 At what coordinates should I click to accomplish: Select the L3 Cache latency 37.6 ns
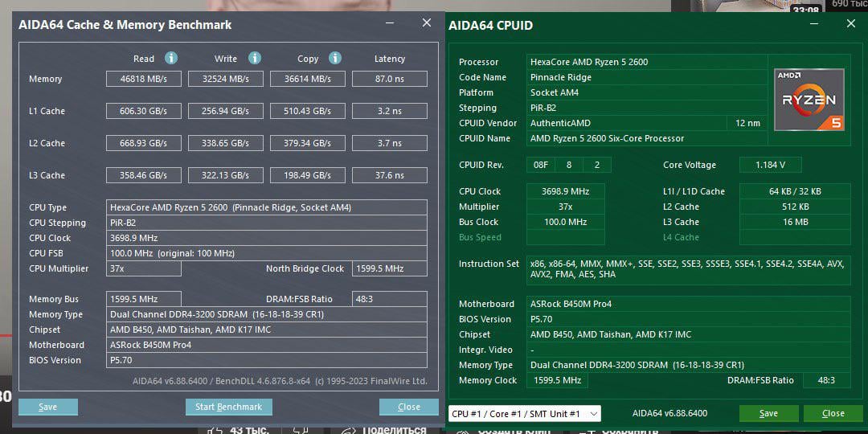click(389, 175)
